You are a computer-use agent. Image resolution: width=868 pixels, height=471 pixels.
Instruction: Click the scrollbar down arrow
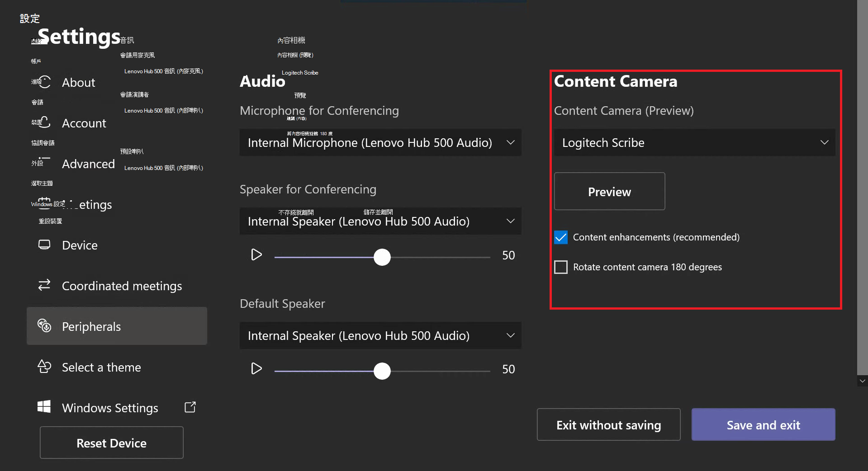863,381
